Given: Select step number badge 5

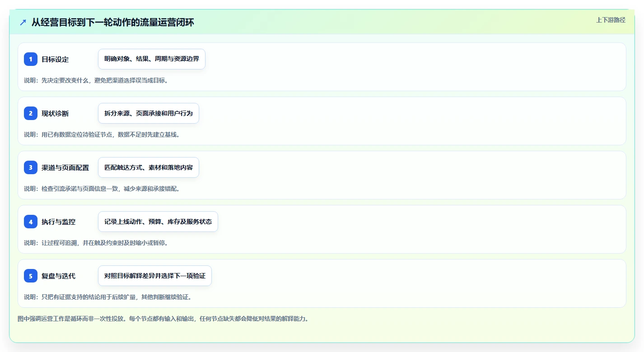Looking at the screenshot, I should click(31, 276).
